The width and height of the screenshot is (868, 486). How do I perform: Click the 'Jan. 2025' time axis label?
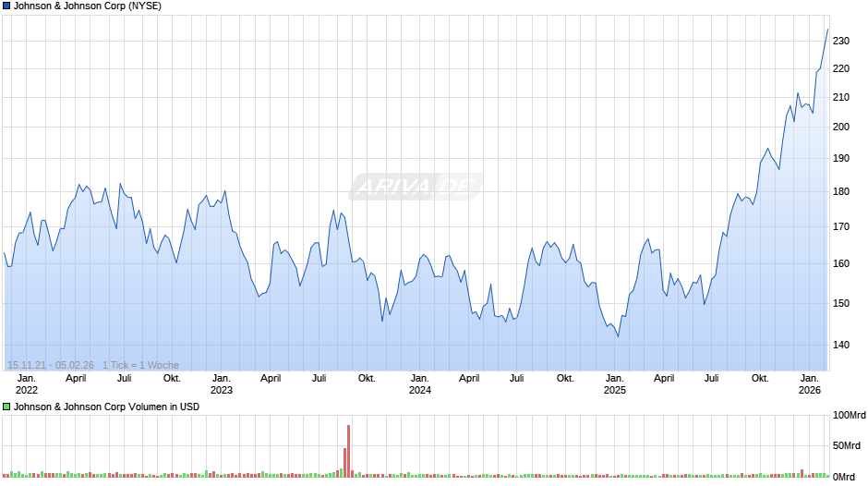point(615,384)
